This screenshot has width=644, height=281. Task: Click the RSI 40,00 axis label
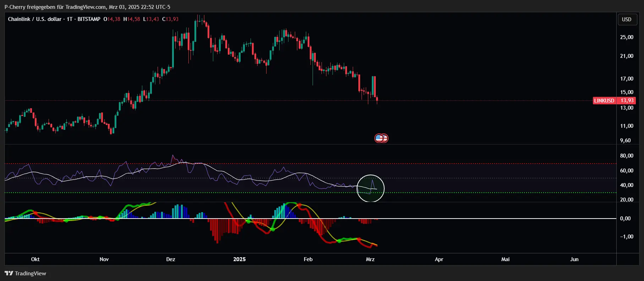point(627,185)
